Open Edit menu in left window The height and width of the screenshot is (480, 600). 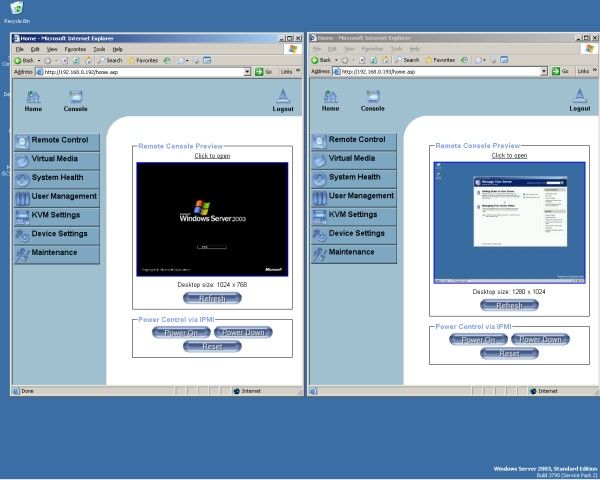(x=35, y=49)
